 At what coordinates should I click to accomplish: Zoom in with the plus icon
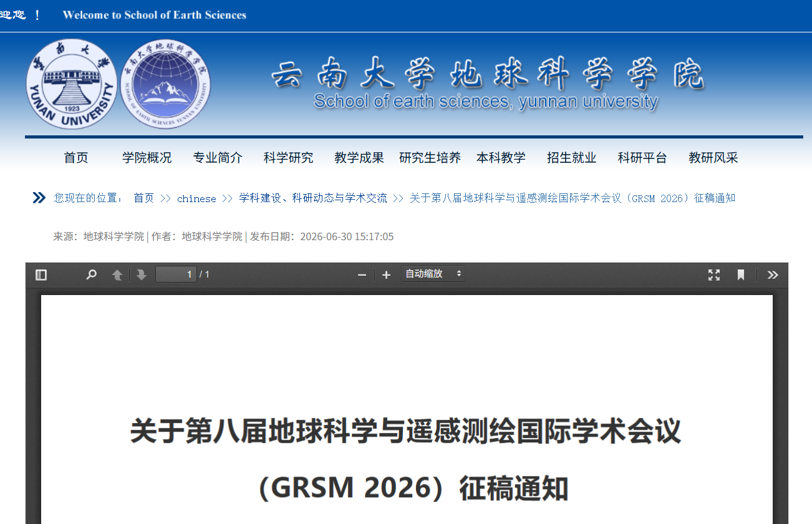(386, 274)
